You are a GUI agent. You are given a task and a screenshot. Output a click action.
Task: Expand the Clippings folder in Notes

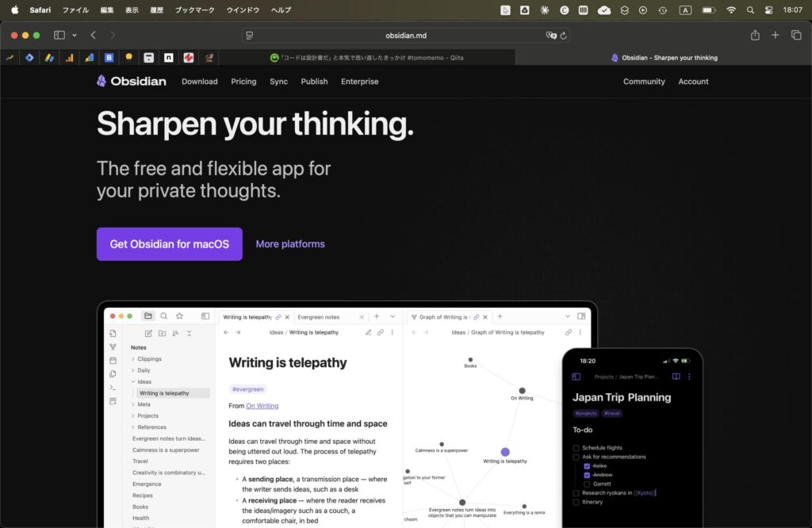click(133, 359)
